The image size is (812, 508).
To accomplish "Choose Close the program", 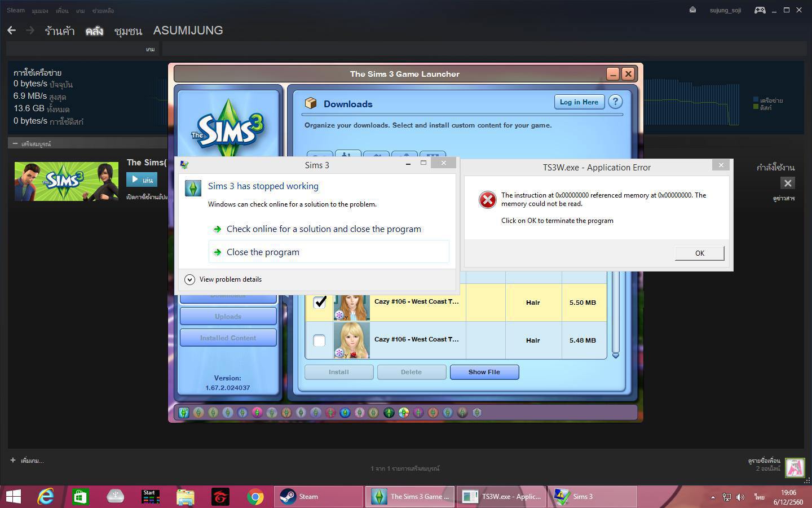I will point(329,252).
